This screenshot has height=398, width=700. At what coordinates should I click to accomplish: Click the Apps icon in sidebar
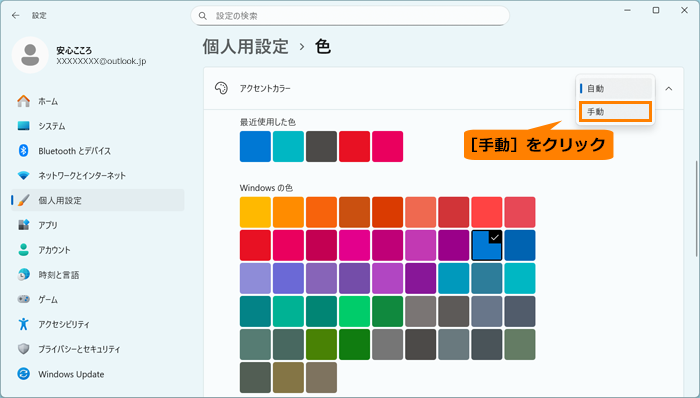point(24,225)
